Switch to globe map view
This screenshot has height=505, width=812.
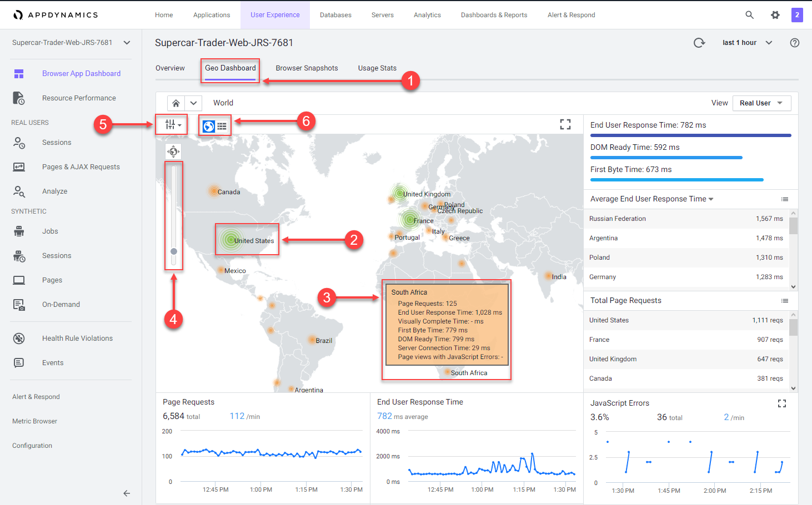[209, 127]
